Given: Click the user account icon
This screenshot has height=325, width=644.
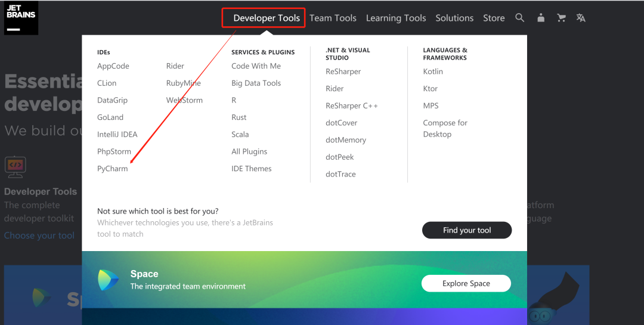Looking at the screenshot, I should tap(541, 18).
